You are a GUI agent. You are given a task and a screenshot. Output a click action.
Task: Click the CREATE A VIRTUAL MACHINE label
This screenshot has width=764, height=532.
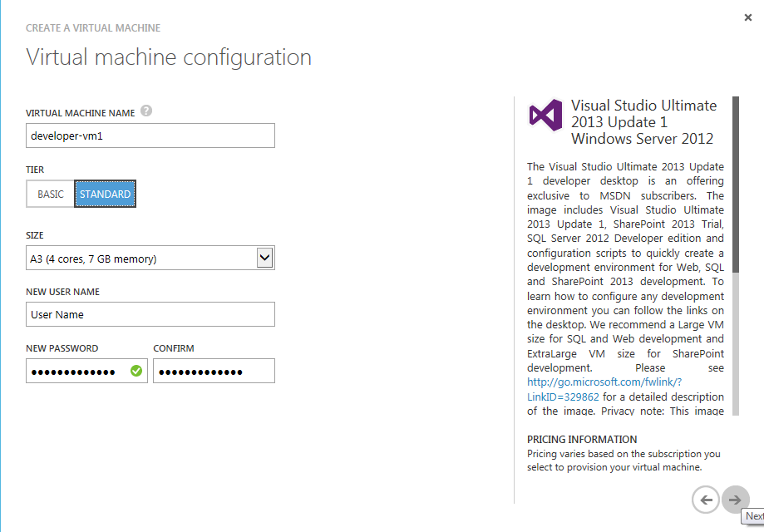(x=93, y=28)
